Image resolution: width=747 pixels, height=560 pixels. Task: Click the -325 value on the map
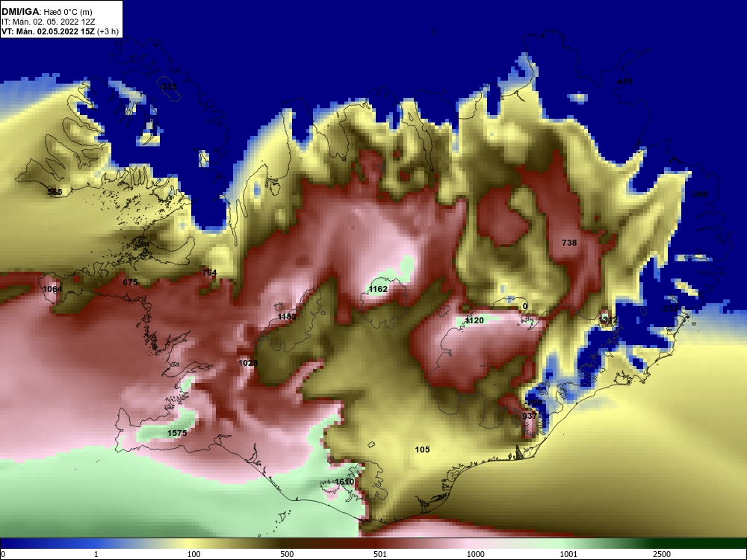(168, 87)
